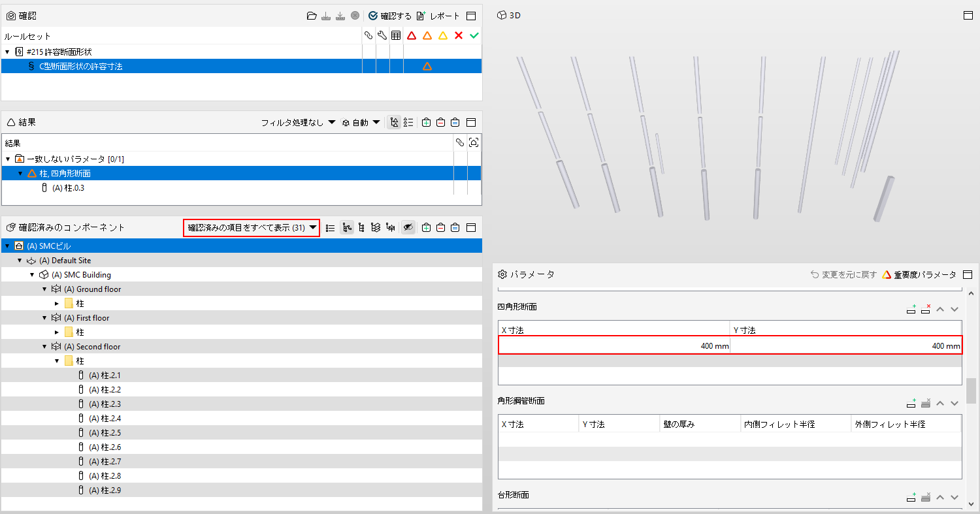This screenshot has height=514, width=980.
Task: Collapse the #215 許容断面形状 ruleset
Action: point(7,52)
